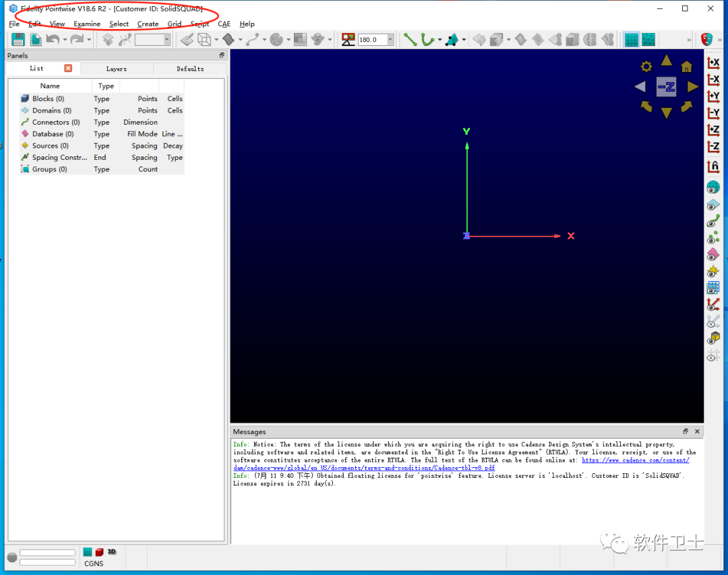Click the wireframe box icon in toolbar
The height and width of the screenshot is (575, 728).
[x=204, y=40]
